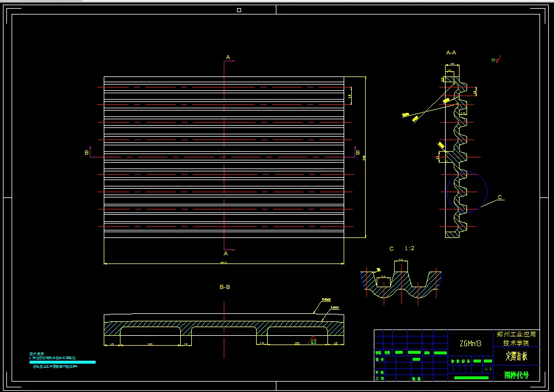Select the ZGMn13 material text in title block
Image resolution: width=554 pixels, height=392 pixels.
pos(471,343)
